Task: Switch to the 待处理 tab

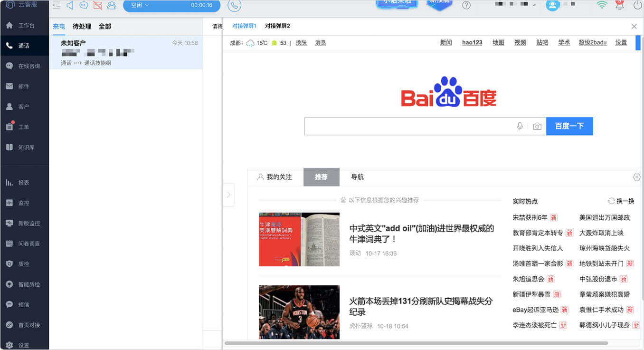Action: coord(82,26)
